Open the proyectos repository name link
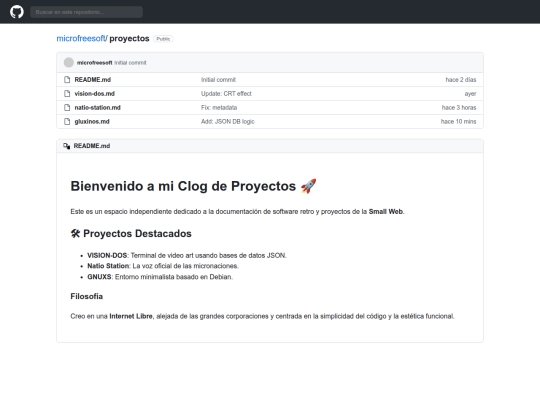Screen dimensions: 540x405 pyautogui.click(x=129, y=39)
